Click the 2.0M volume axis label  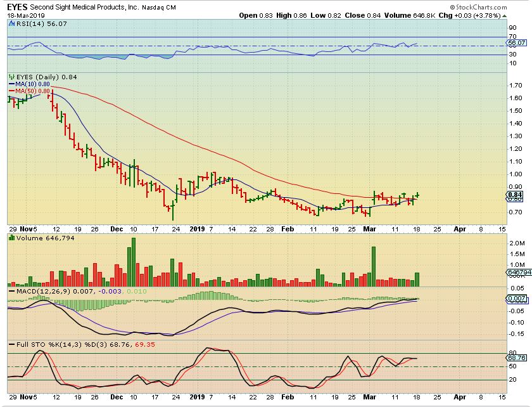(517, 243)
